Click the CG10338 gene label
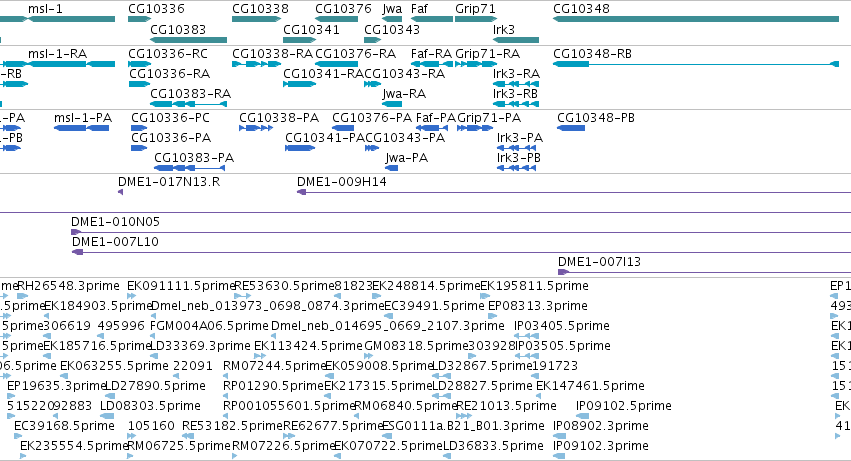This screenshot has height=461, width=851. pos(261,9)
